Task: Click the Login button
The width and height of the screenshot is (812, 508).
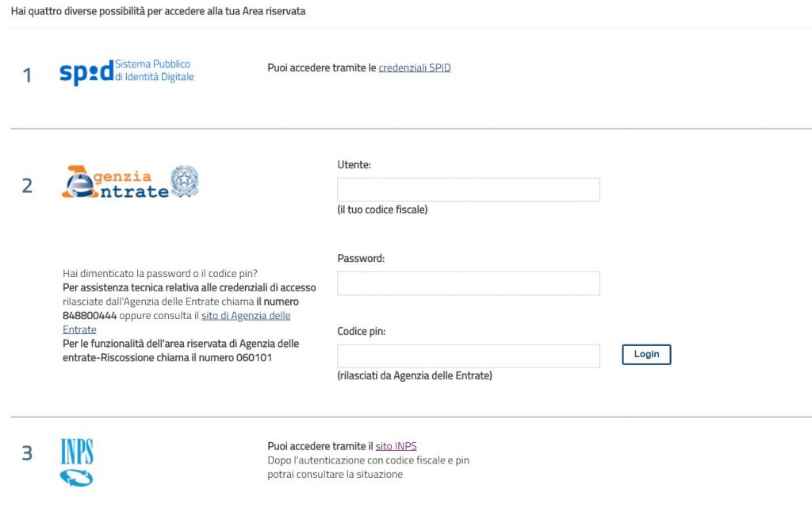Action: click(646, 355)
